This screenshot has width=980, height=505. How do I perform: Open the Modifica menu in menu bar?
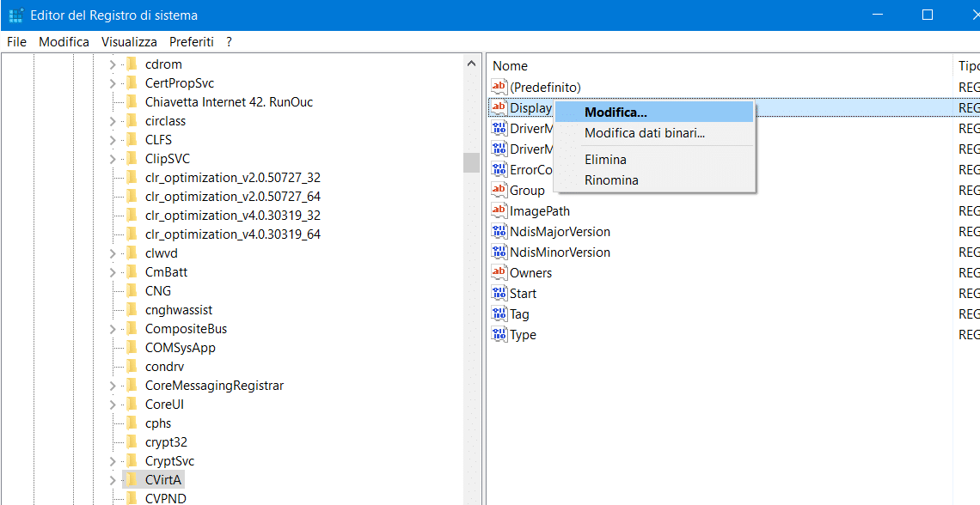(64, 42)
